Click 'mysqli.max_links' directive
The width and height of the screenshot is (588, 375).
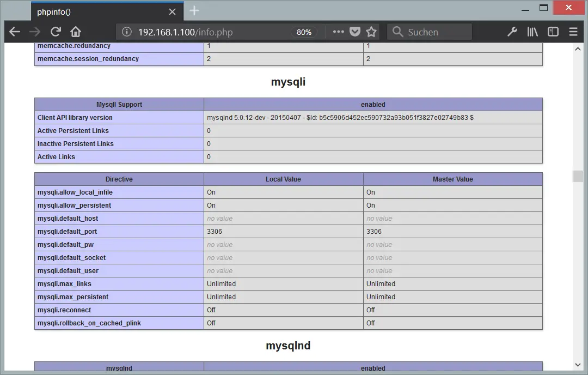64,284
